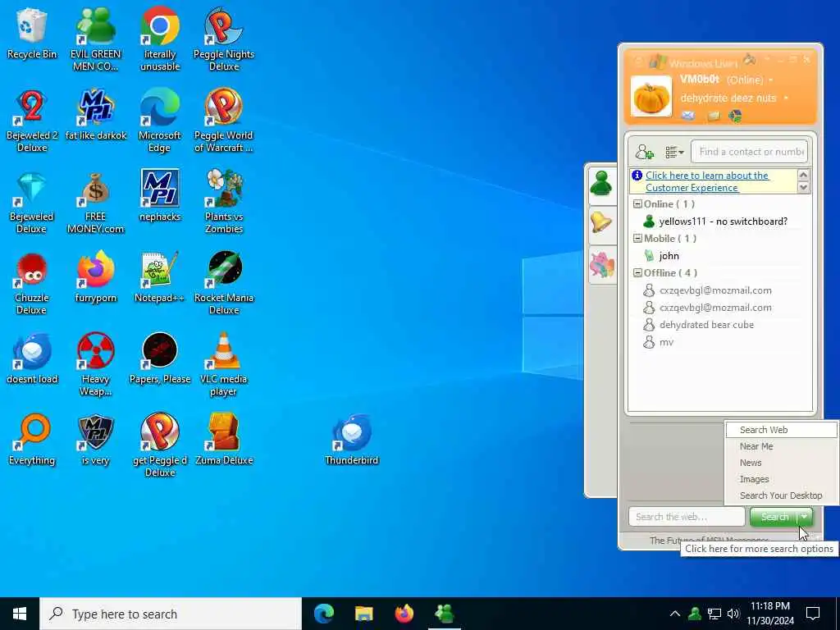
Task: Select EVIL GREEN MEN desktop shortcut
Action: [x=95, y=39]
